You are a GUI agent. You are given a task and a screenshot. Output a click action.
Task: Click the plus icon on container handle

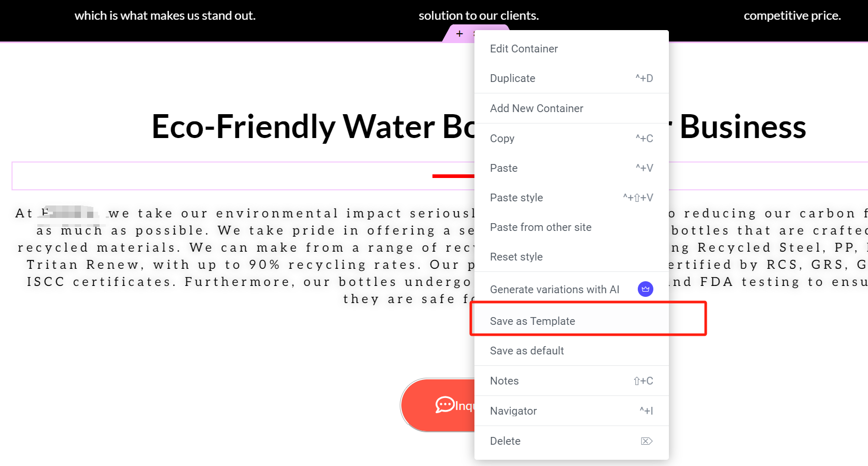[459, 34]
